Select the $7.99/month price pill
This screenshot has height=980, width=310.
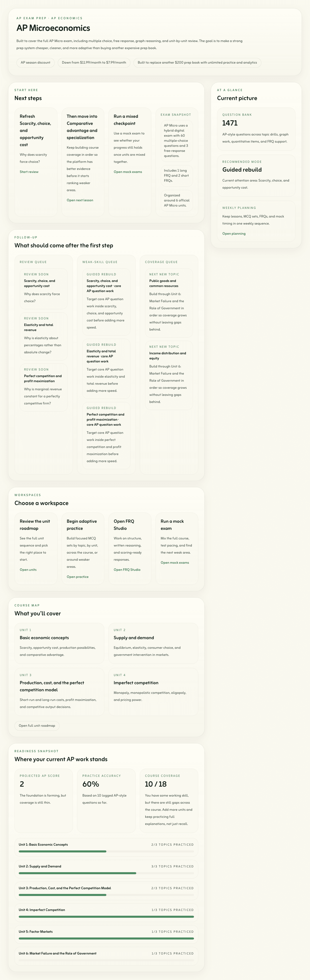pos(94,63)
